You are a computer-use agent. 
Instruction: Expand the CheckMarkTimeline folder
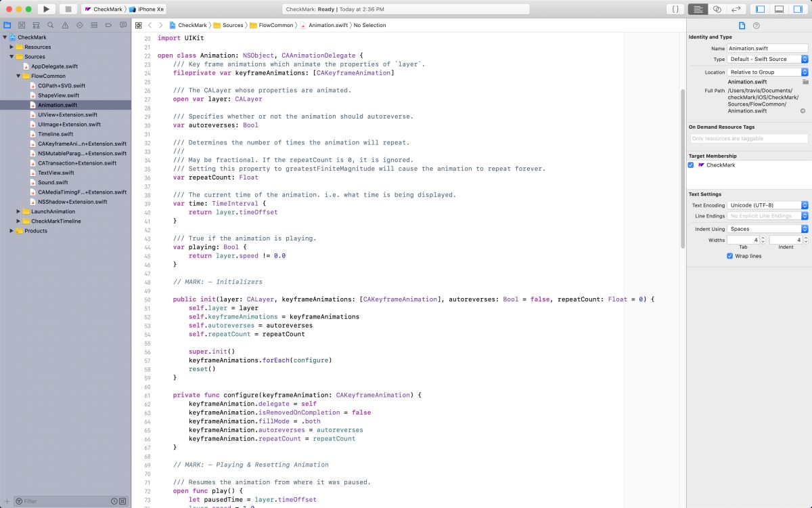tap(18, 221)
